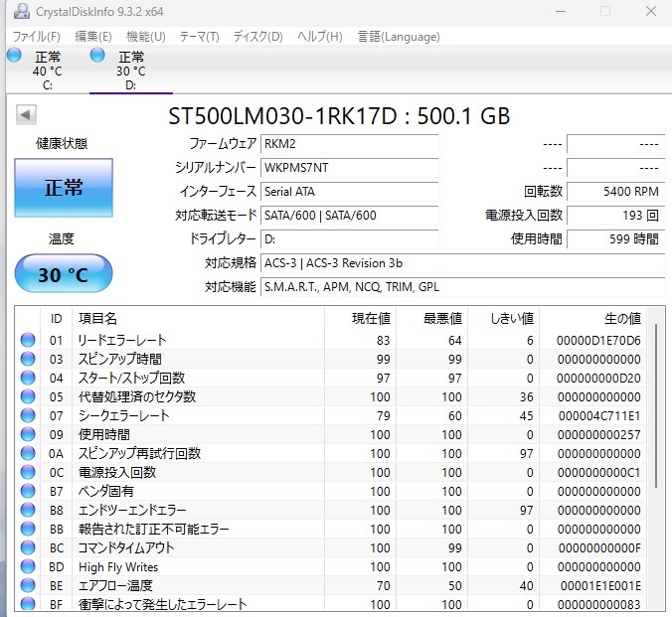
Task: Click the status dot for attribute BD High Fly Writes
Action: point(28,566)
